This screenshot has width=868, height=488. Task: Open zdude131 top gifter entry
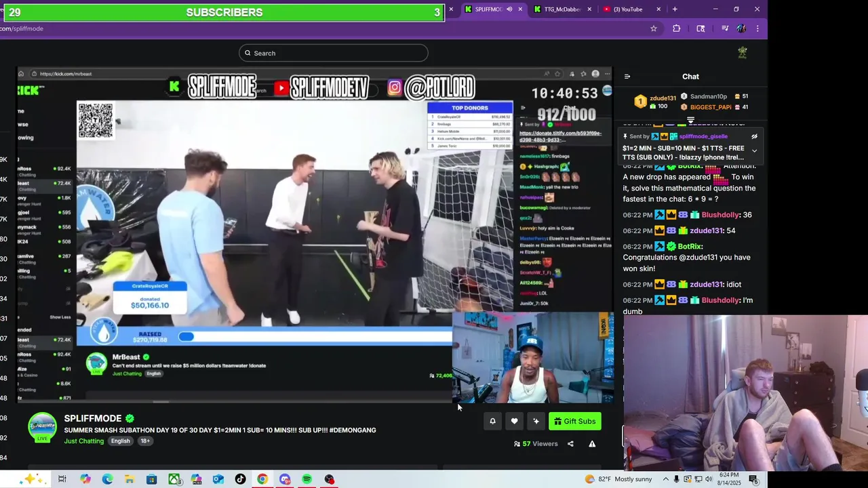[656, 102]
